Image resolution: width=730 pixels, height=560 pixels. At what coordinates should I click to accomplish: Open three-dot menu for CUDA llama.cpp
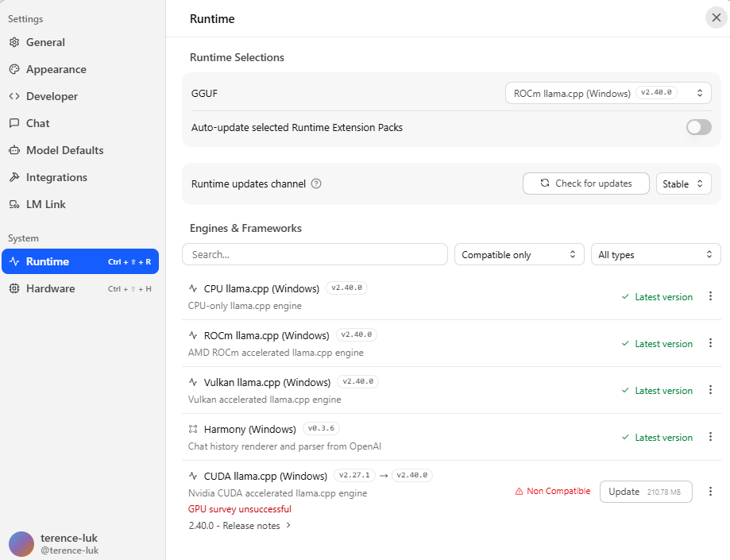point(710,492)
